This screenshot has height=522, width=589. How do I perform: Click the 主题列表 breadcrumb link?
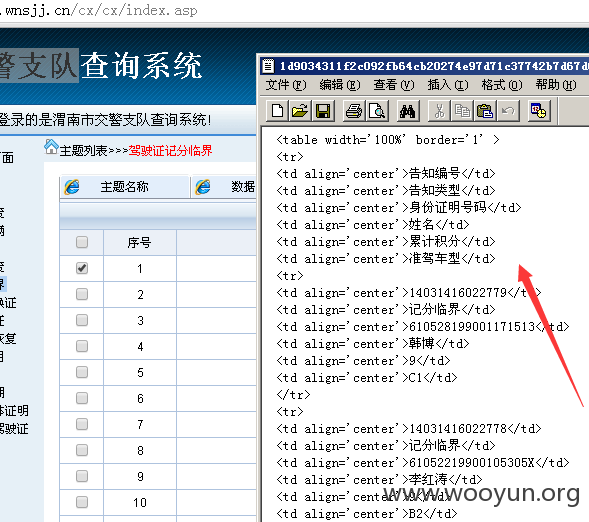click(83, 151)
